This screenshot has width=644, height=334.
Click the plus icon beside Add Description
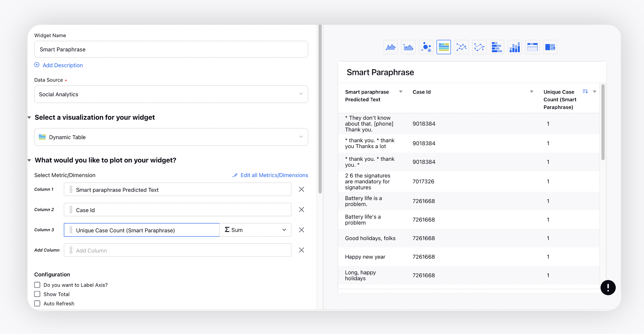point(37,65)
